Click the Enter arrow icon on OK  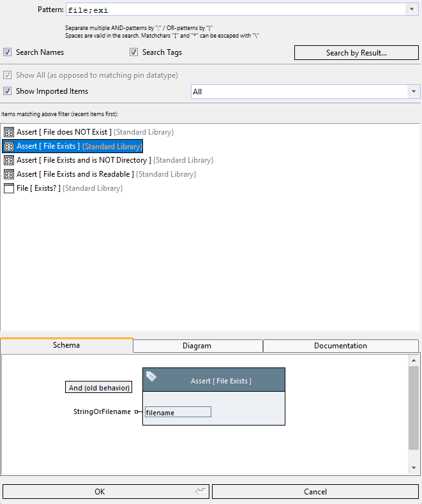click(200, 491)
